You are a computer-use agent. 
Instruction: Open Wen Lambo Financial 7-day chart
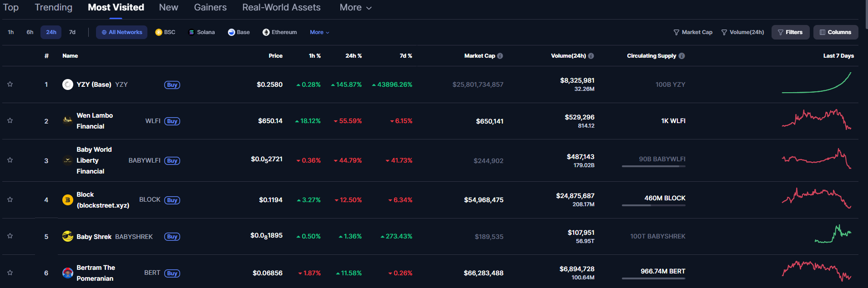point(817,119)
